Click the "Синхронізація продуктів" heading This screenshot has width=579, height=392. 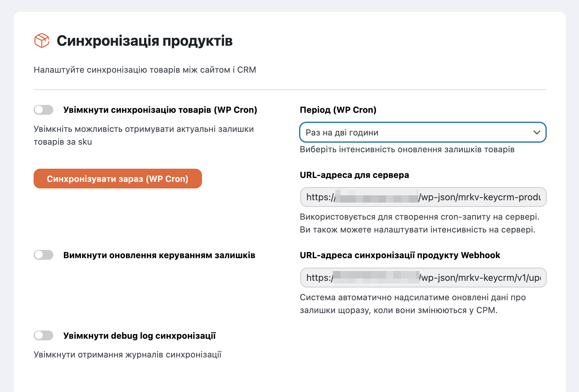click(x=144, y=41)
